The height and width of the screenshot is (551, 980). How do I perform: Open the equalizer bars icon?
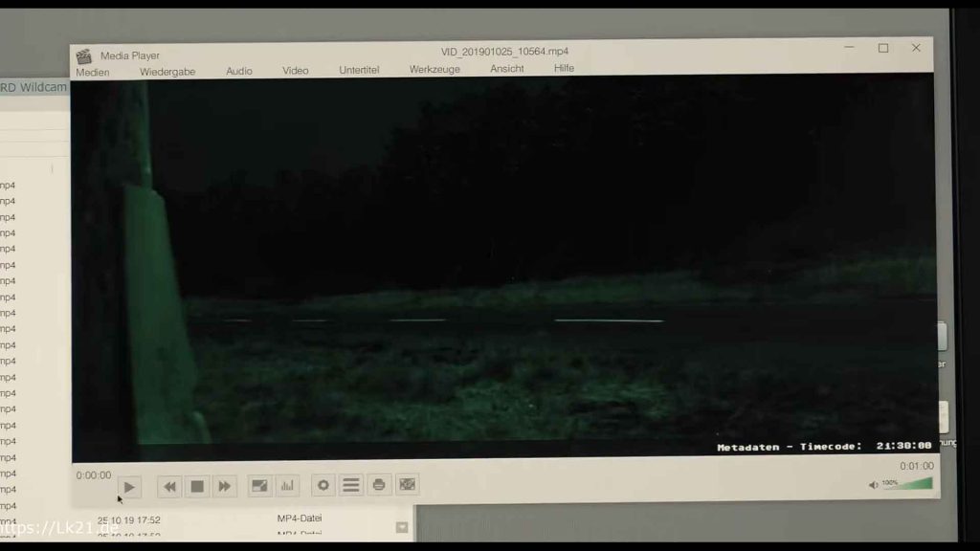coord(287,486)
